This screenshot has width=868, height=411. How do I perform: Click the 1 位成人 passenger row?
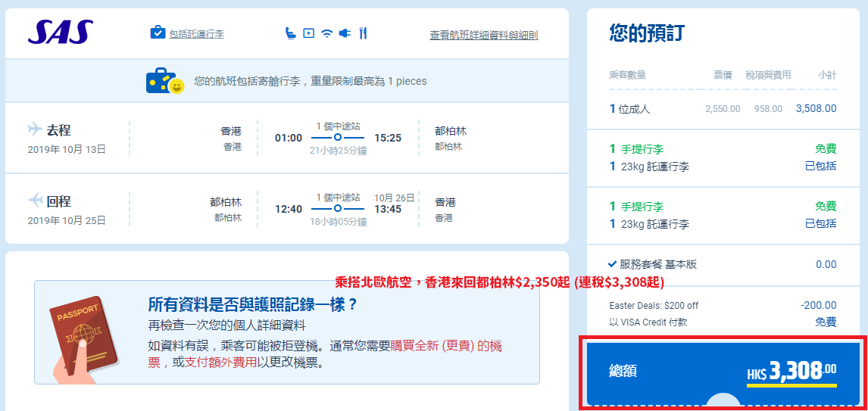pyautogui.click(x=723, y=108)
